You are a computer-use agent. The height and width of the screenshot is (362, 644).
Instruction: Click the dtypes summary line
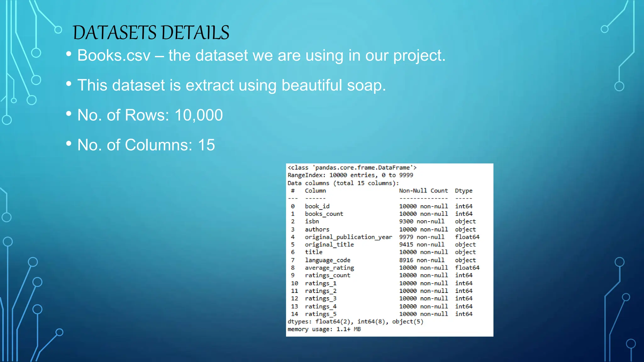355,321
